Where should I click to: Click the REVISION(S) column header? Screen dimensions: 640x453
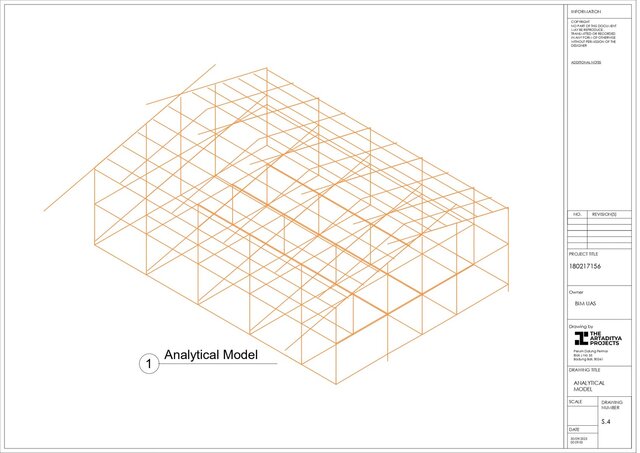[604, 214]
